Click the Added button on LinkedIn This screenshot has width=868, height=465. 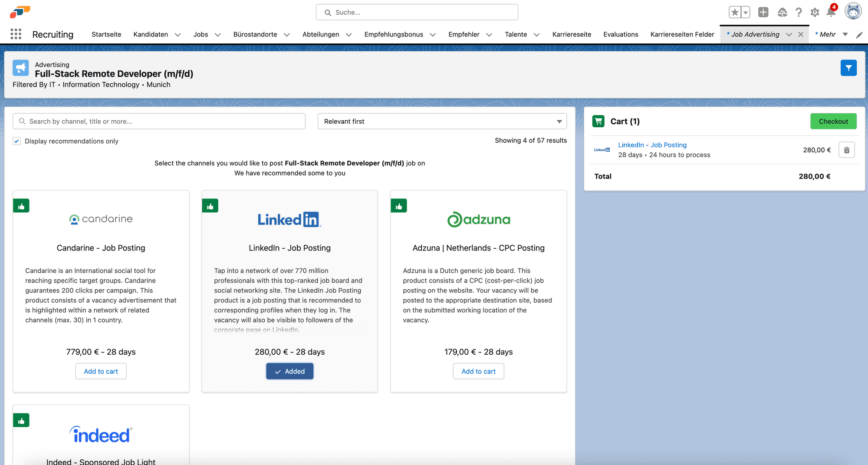pos(289,371)
